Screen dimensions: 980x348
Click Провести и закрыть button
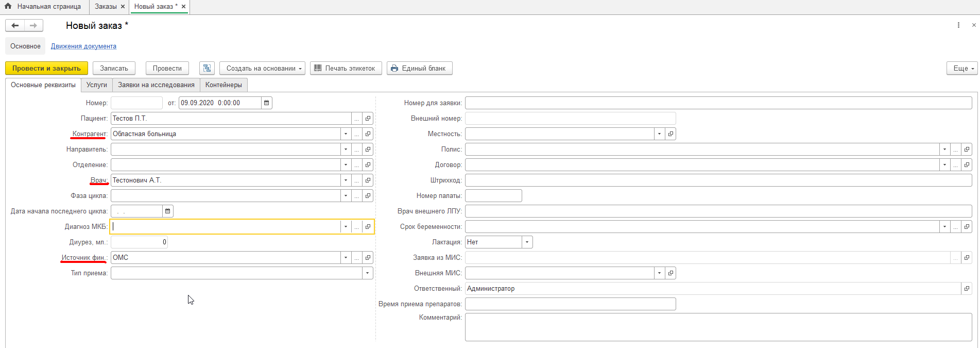[x=46, y=69]
